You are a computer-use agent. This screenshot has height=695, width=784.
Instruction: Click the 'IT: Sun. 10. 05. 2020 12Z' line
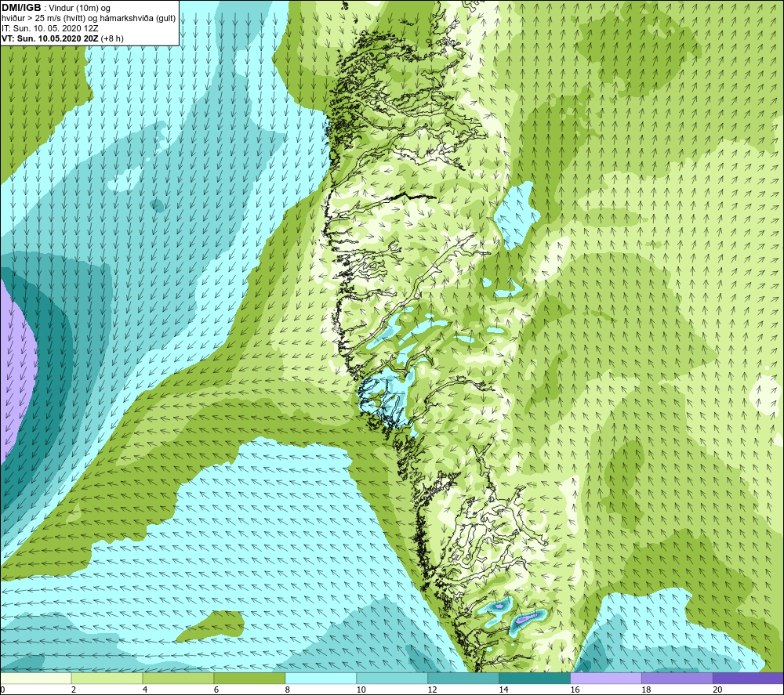pyautogui.click(x=50, y=28)
